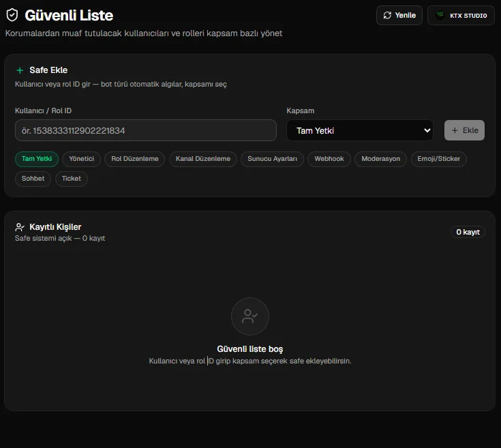Click the Kullanıcı / Rol ID field label
The height and width of the screenshot is (448, 501).
tap(43, 110)
